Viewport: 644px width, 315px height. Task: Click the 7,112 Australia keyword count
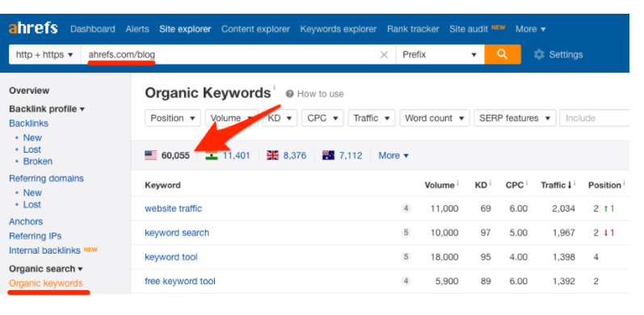[x=351, y=156]
